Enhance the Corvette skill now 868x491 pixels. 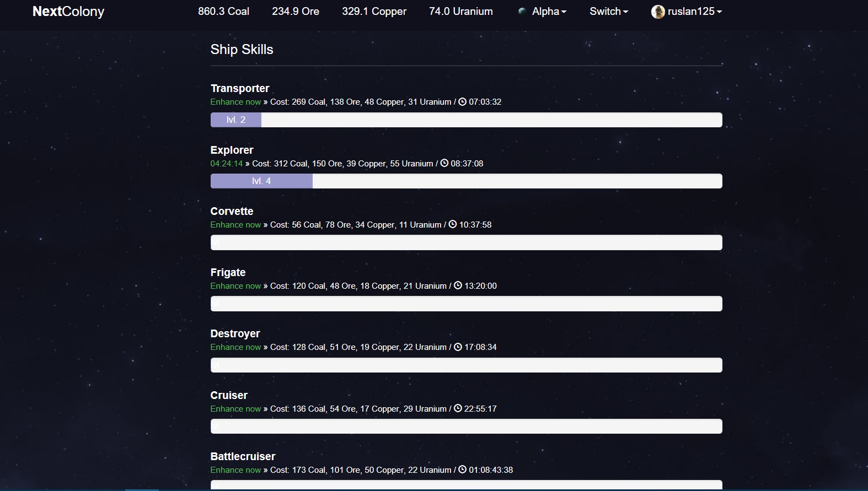(235, 225)
